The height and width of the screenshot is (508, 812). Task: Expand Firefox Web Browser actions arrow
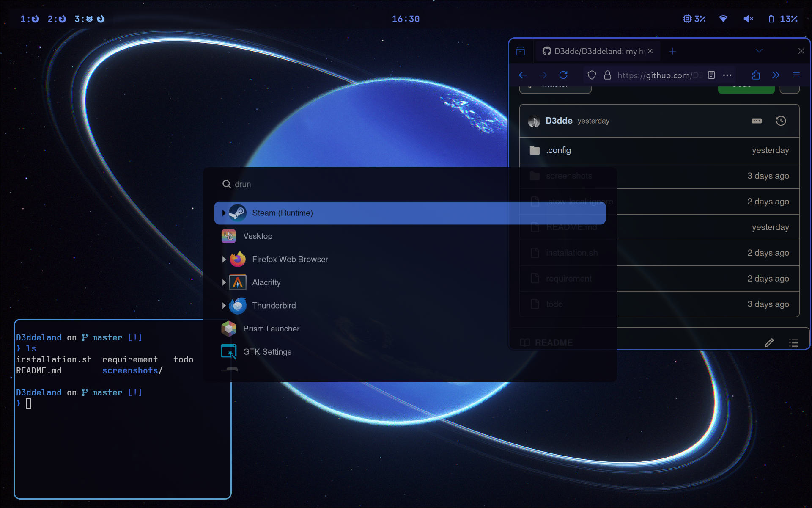click(224, 259)
